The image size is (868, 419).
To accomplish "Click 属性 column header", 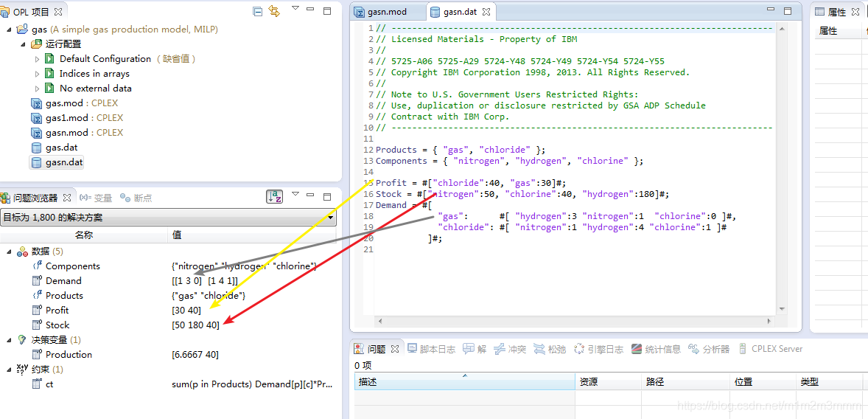I will (828, 31).
